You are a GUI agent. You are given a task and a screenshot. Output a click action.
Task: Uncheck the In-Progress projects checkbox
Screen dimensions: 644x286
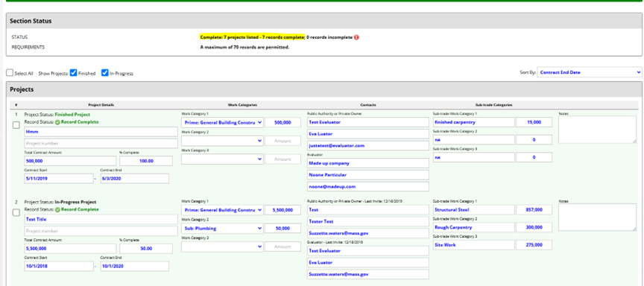[x=105, y=73]
